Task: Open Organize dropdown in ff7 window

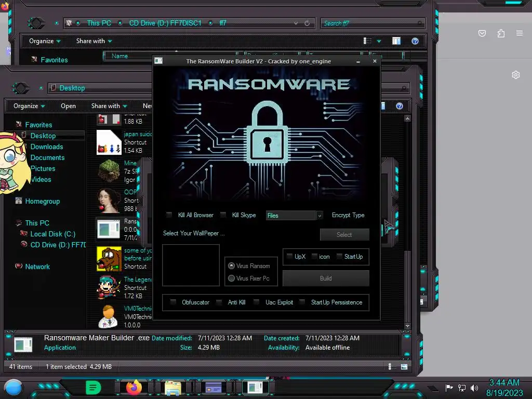Action: point(45,41)
